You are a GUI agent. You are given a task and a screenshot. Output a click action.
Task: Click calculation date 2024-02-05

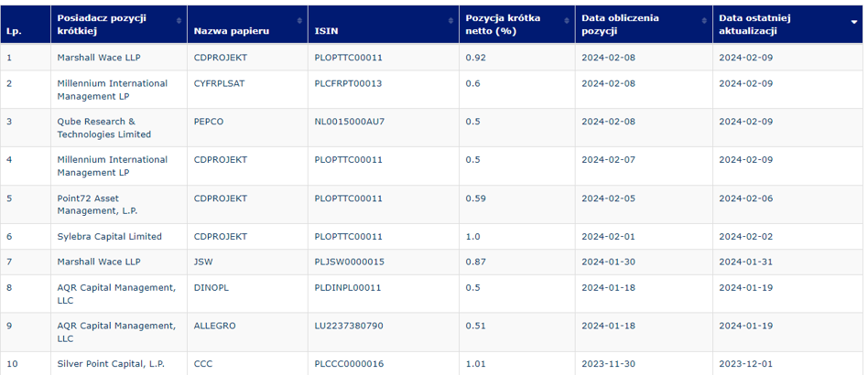click(x=608, y=198)
